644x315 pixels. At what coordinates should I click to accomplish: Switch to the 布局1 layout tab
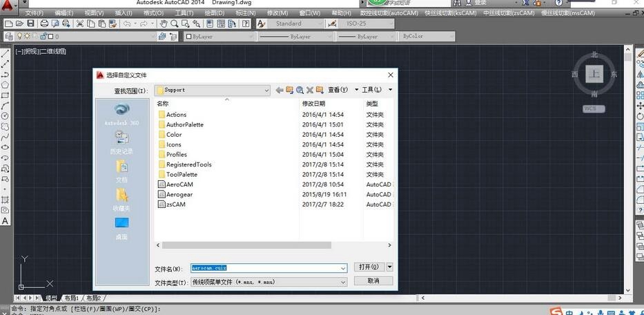click(x=72, y=298)
